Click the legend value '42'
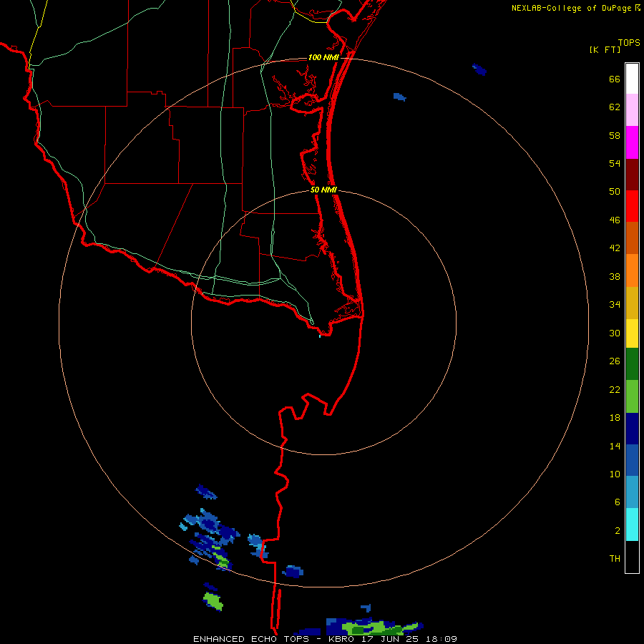 point(615,248)
